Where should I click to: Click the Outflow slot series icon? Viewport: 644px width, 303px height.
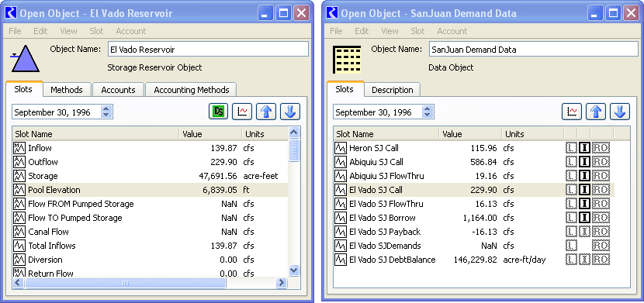tap(19, 162)
